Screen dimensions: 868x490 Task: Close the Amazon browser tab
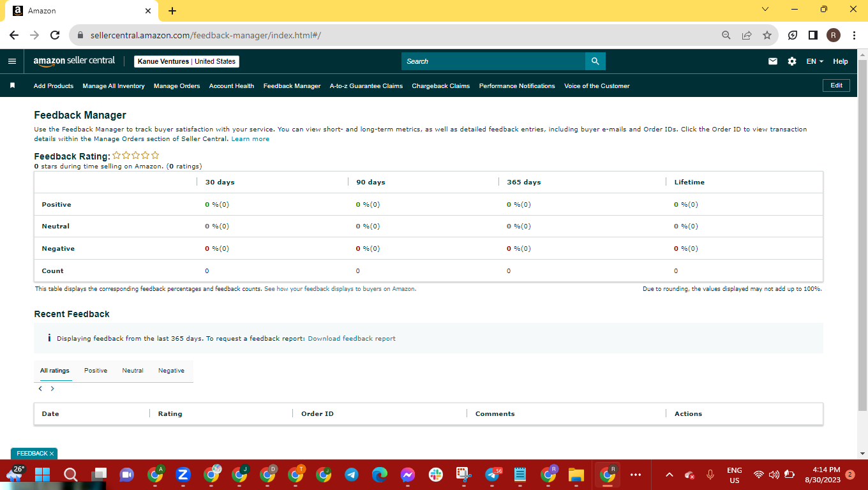point(148,11)
